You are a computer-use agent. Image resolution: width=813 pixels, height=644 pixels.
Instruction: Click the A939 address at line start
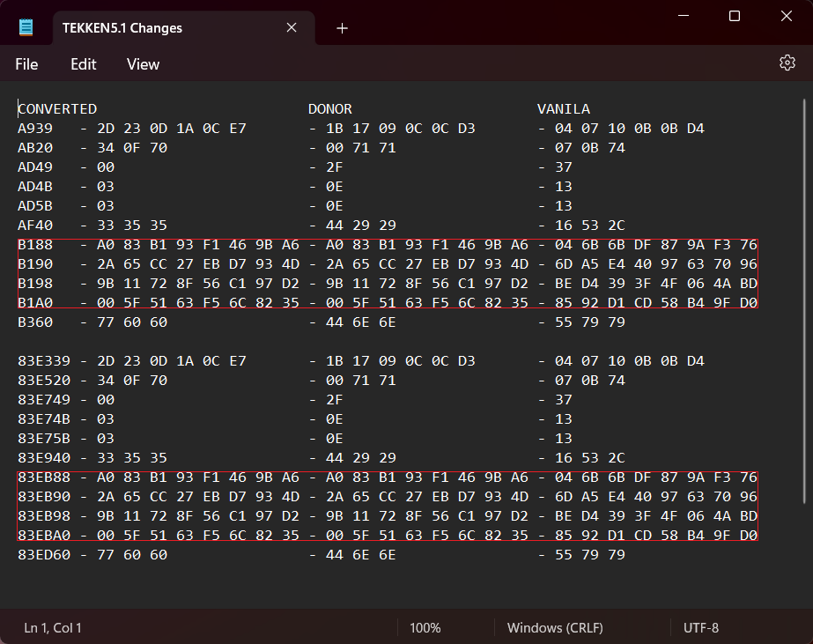35,128
